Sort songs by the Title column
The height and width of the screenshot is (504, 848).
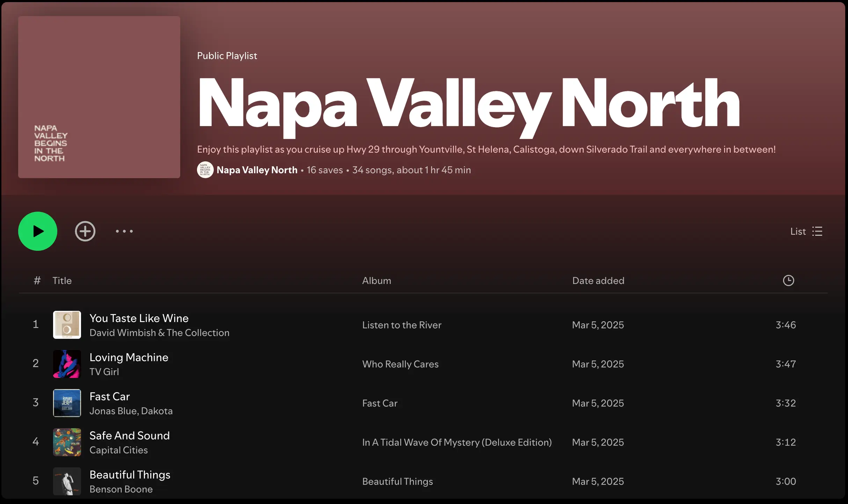tap(62, 280)
